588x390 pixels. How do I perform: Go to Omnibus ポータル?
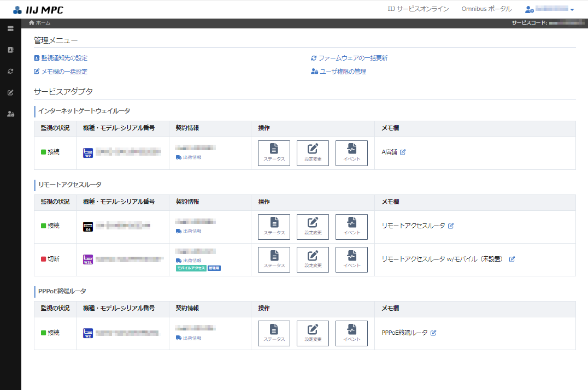tap(486, 9)
